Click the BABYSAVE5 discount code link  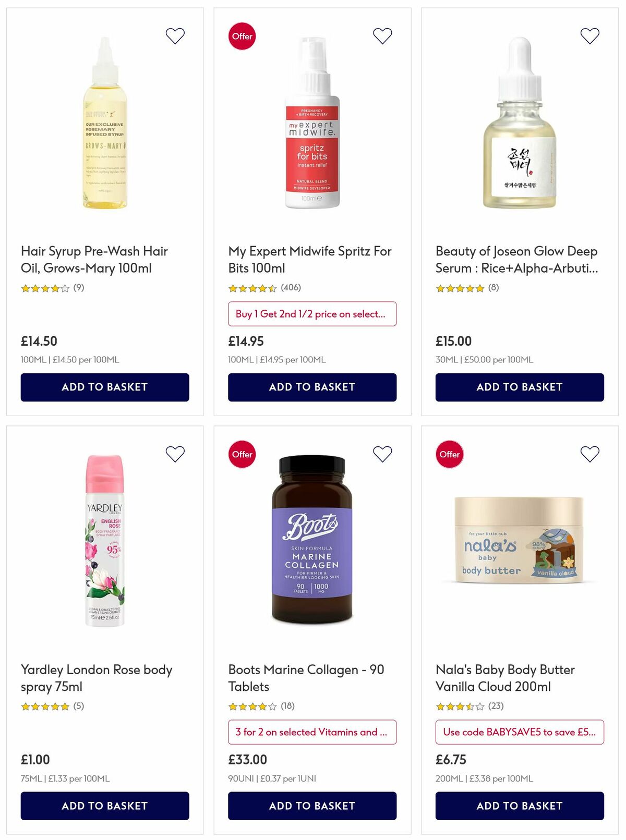point(519,732)
